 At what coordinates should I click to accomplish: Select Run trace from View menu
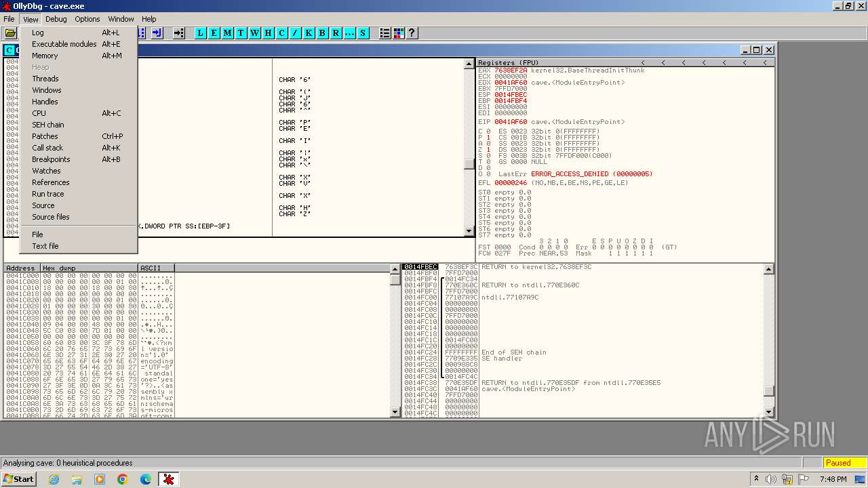pos(79,194)
